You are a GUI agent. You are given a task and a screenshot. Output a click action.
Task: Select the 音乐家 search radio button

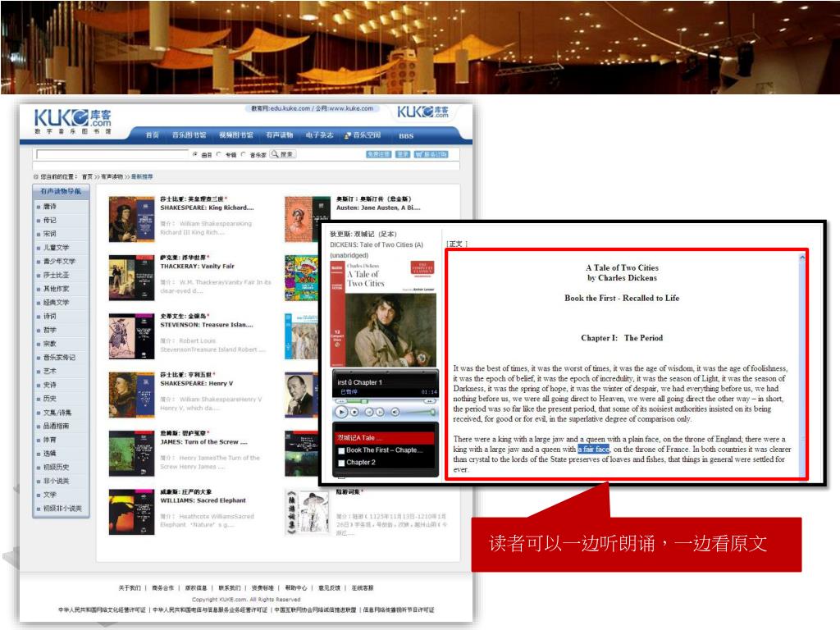[x=243, y=154]
